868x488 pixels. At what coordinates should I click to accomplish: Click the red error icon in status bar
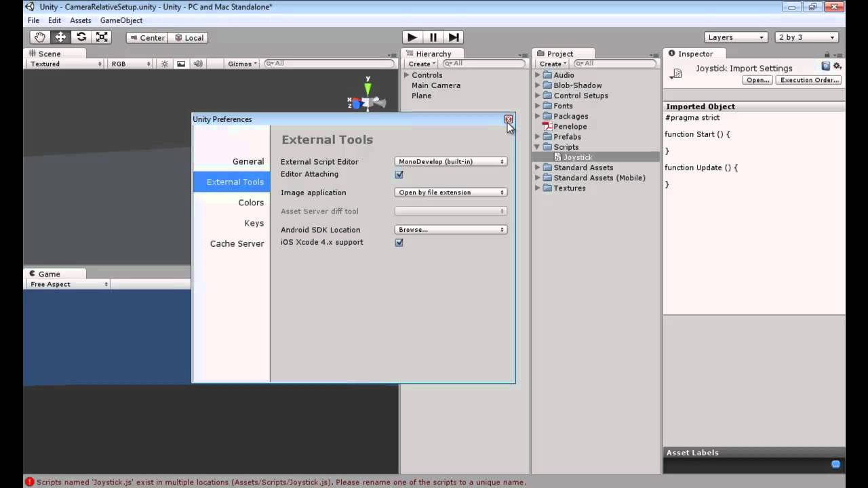(x=29, y=482)
